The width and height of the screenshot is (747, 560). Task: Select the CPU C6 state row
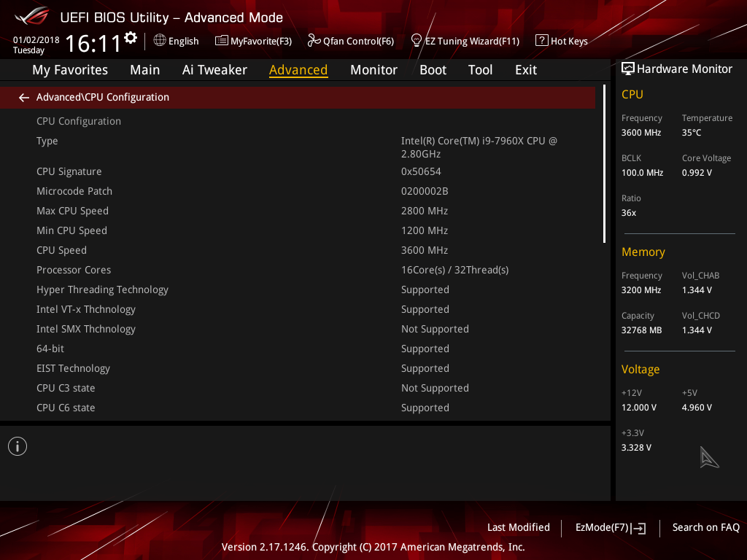298,408
